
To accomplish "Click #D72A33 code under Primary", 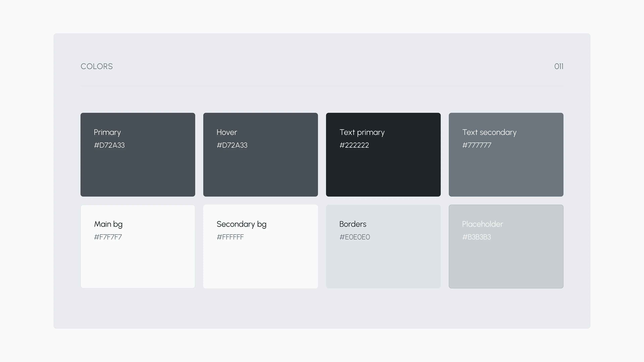I will click(109, 145).
